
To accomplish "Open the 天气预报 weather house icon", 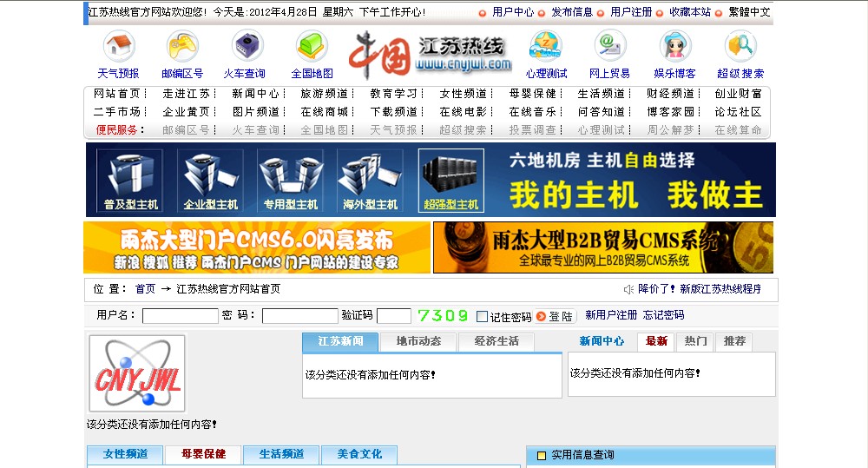I will point(118,46).
